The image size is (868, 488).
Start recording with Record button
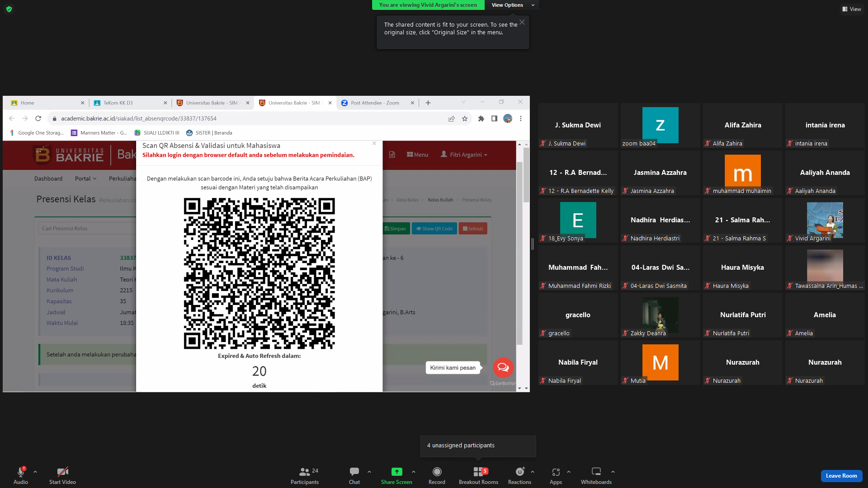[437, 475]
